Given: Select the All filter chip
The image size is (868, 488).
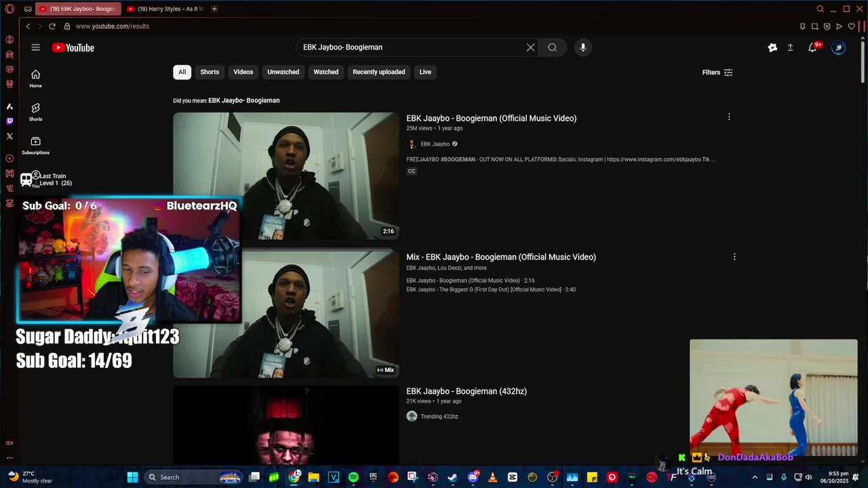Looking at the screenshot, I should (182, 72).
